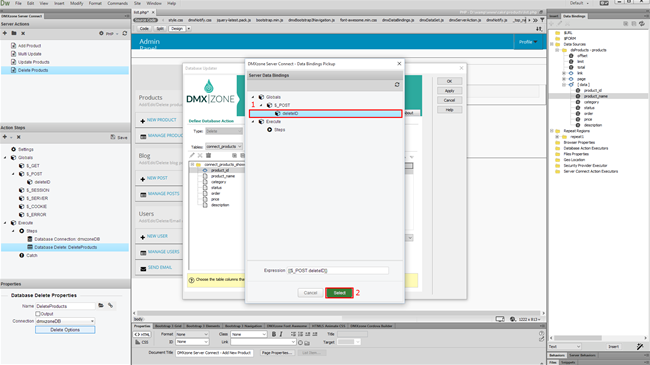This screenshot has width=650, height=365.
Task: Click the folder icon next to Name field
Action: click(x=101, y=306)
